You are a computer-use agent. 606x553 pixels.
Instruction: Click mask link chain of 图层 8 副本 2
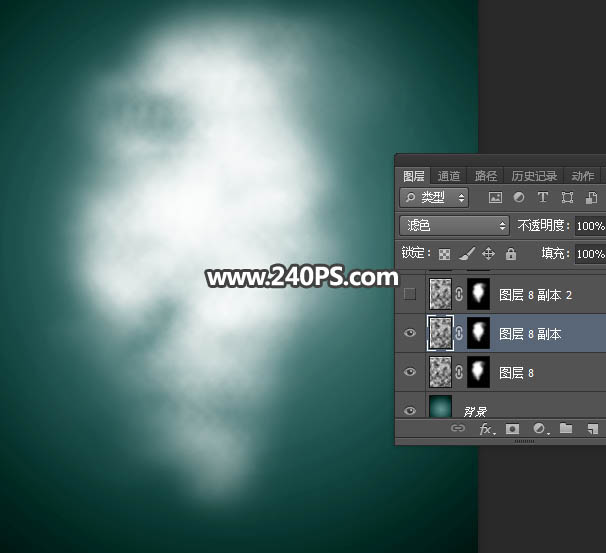pyautogui.click(x=459, y=294)
